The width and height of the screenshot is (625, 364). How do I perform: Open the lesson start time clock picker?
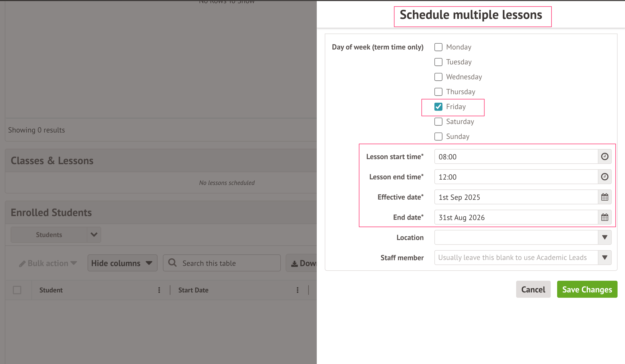(x=605, y=156)
